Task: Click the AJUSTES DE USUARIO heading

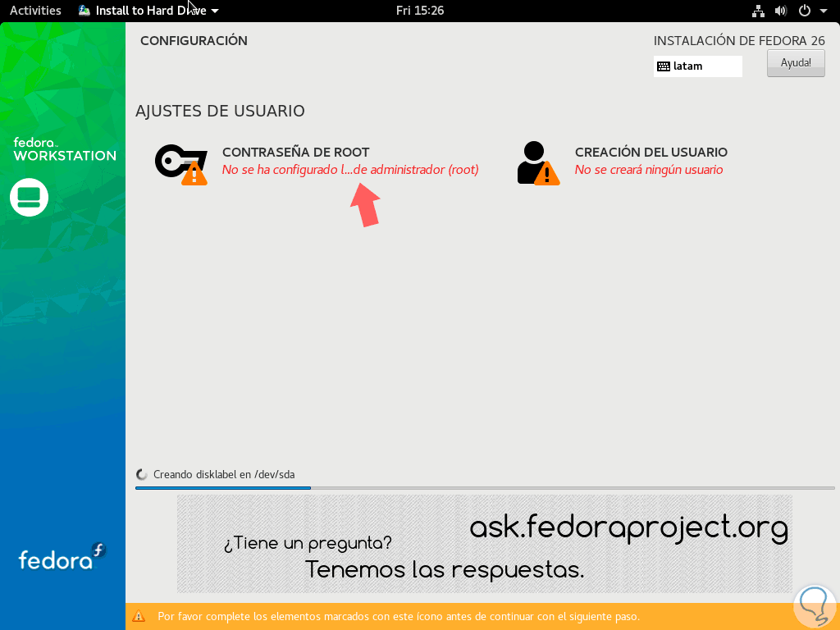Action: (x=220, y=111)
